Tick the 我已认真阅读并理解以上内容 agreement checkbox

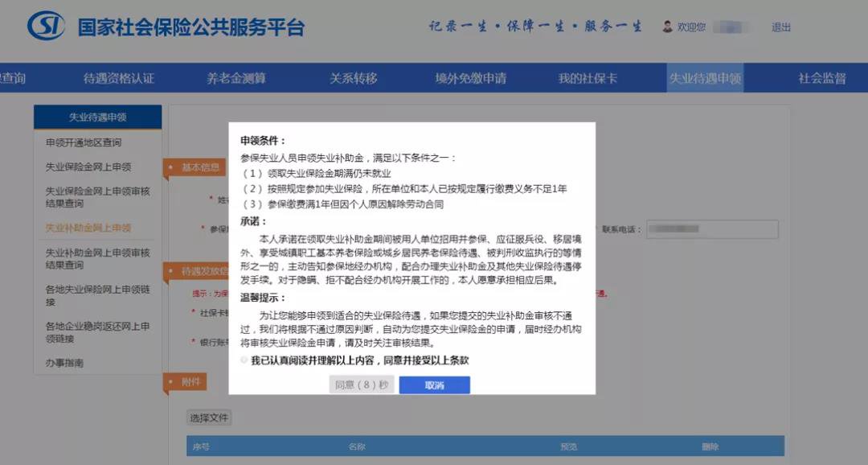pyautogui.click(x=244, y=360)
